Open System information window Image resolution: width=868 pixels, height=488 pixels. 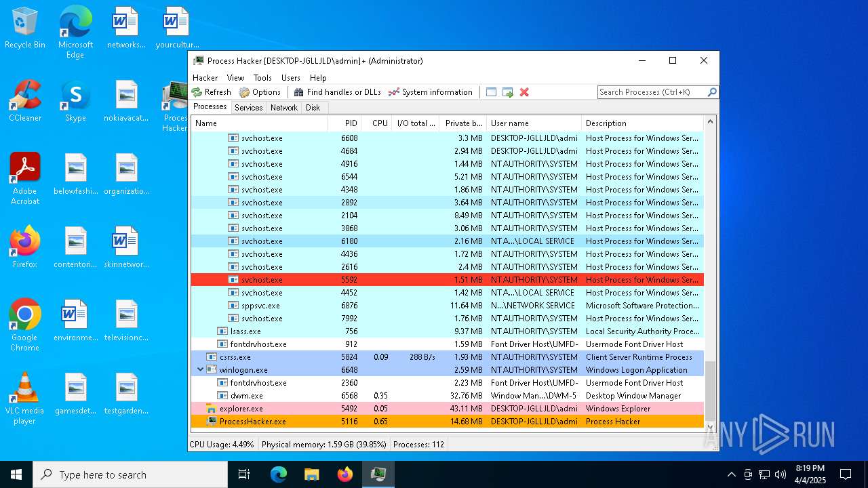[x=431, y=92]
